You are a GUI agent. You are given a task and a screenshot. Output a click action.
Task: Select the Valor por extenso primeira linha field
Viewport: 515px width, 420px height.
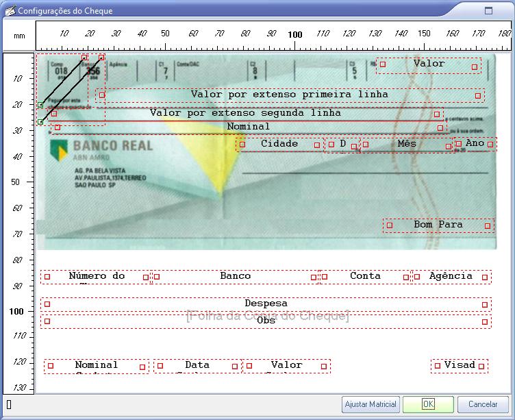click(x=289, y=95)
